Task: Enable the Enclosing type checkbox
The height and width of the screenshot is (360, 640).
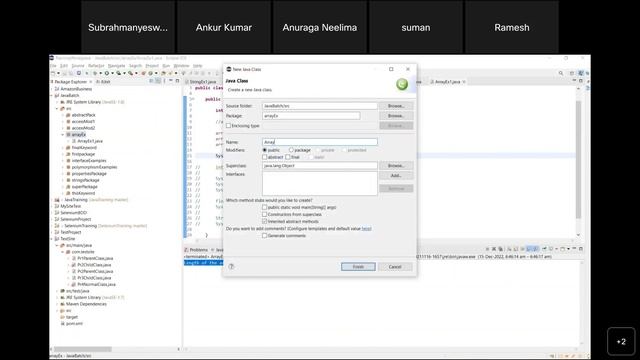Action: click(x=229, y=126)
